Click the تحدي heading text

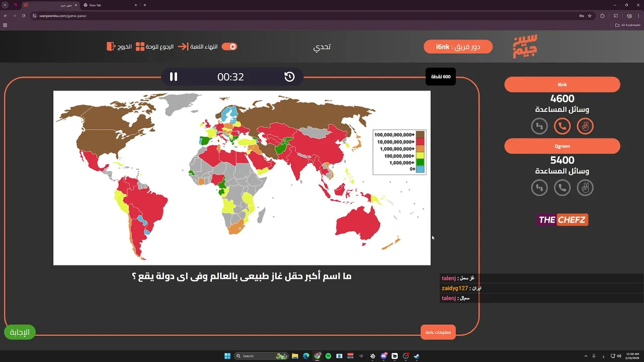322,47
